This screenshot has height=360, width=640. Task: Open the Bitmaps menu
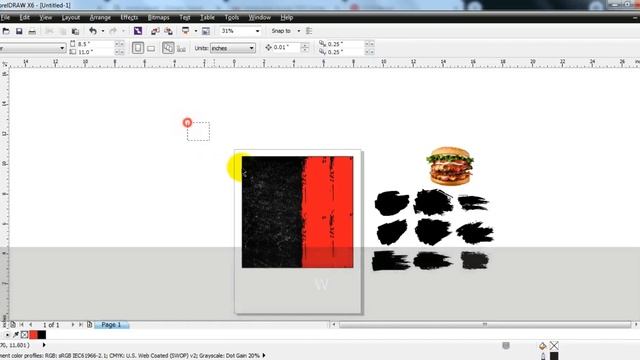tap(158, 18)
